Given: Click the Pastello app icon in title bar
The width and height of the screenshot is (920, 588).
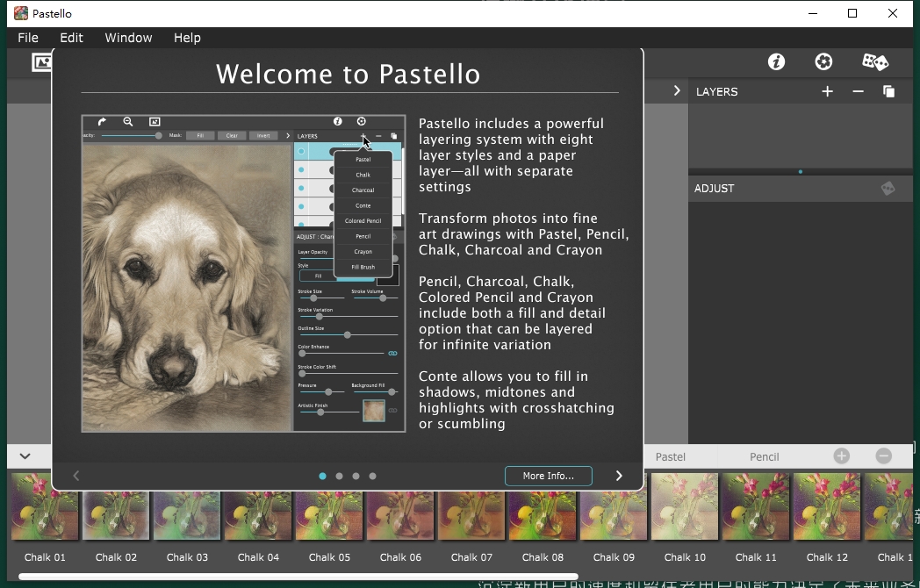Looking at the screenshot, I should pyautogui.click(x=20, y=13).
